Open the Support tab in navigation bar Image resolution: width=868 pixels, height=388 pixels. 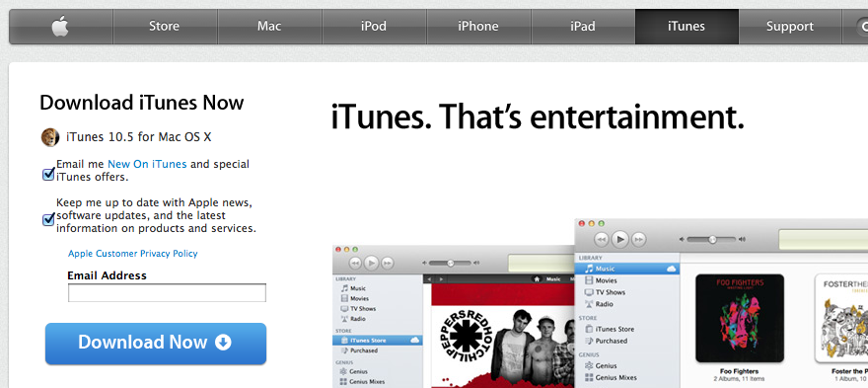[x=790, y=26]
